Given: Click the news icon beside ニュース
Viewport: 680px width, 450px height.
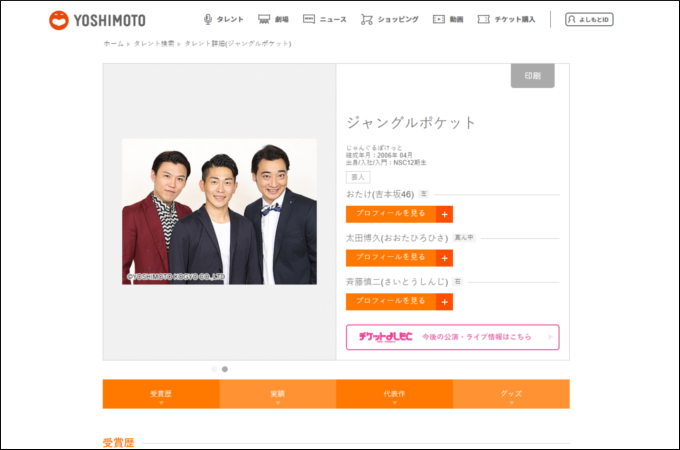Looking at the screenshot, I should point(309,19).
